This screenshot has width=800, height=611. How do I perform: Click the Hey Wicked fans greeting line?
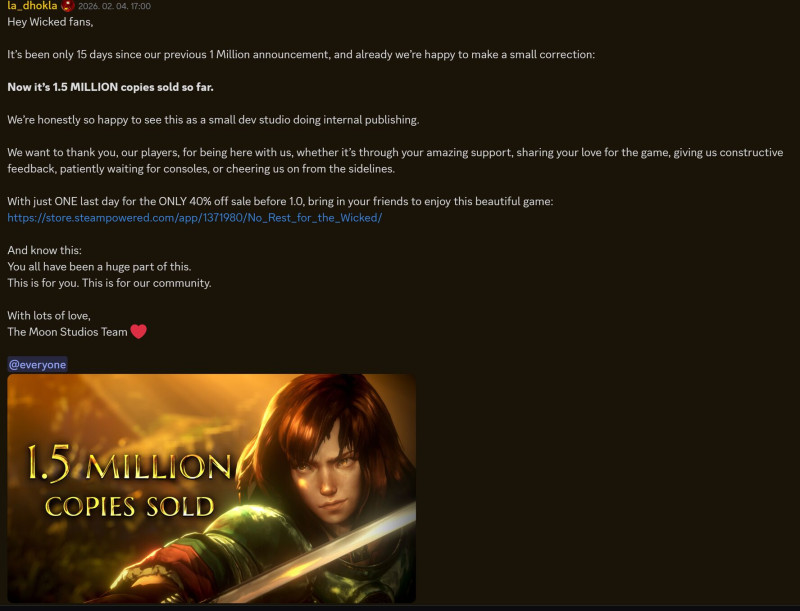pyautogui.click(x=50, y=22)
